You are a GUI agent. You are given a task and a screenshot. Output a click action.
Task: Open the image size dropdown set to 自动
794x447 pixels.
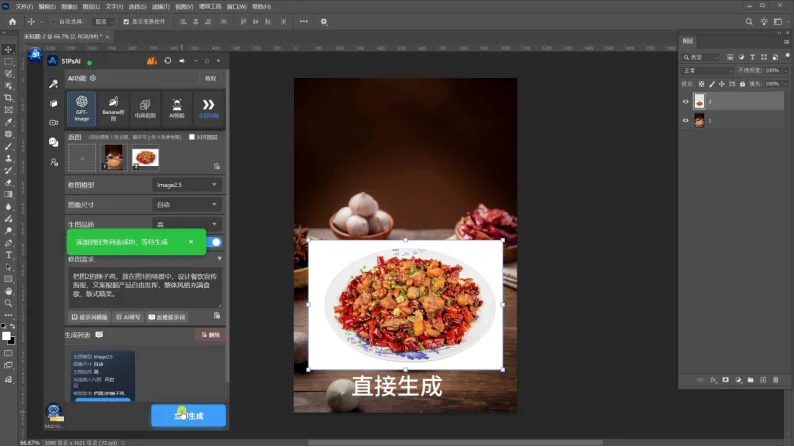pos(187,205)
